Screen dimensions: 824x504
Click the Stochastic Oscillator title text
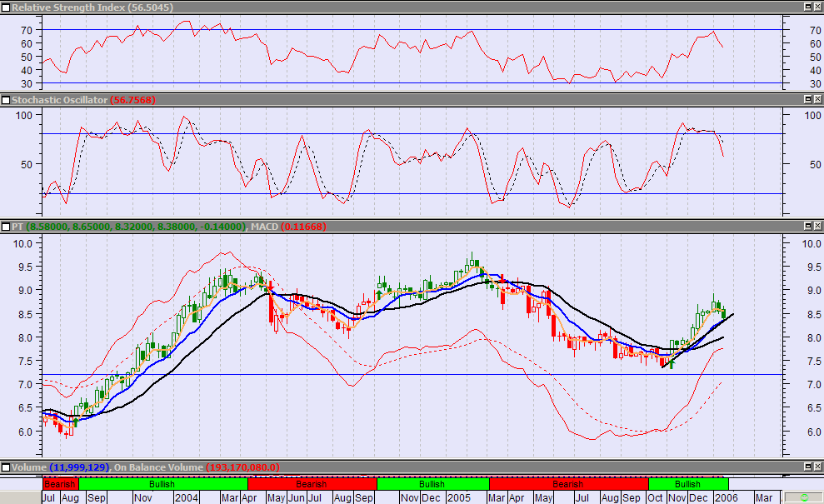click(x=60, y=99)
